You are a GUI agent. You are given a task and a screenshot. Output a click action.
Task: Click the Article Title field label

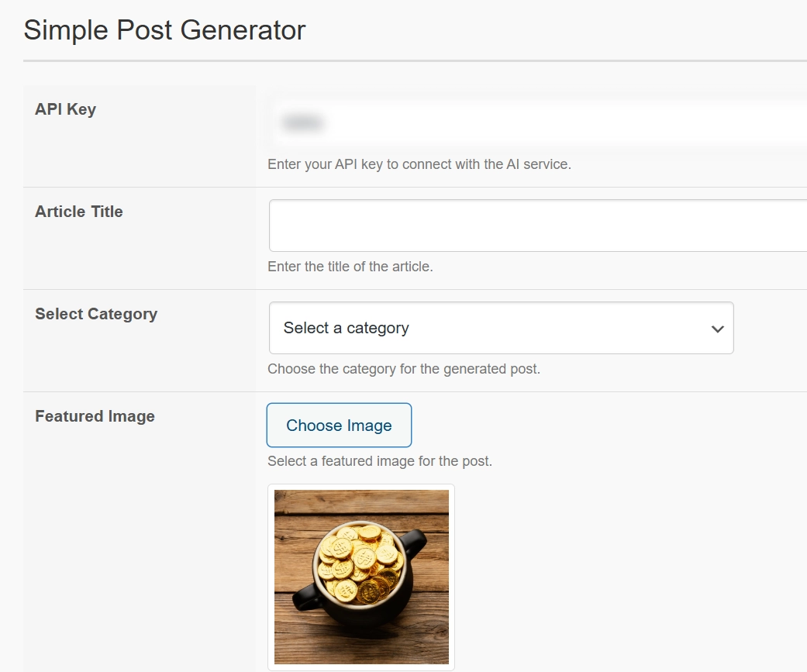[x=79, y=212]
